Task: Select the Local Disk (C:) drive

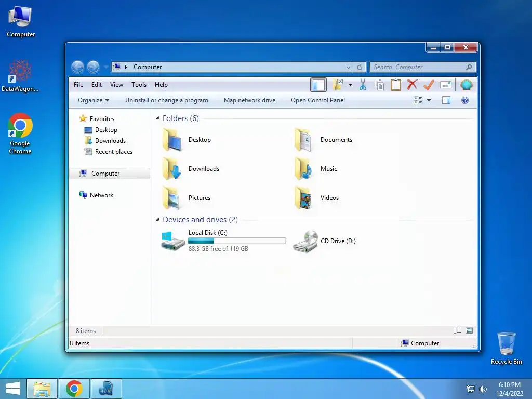Action: 223,241
